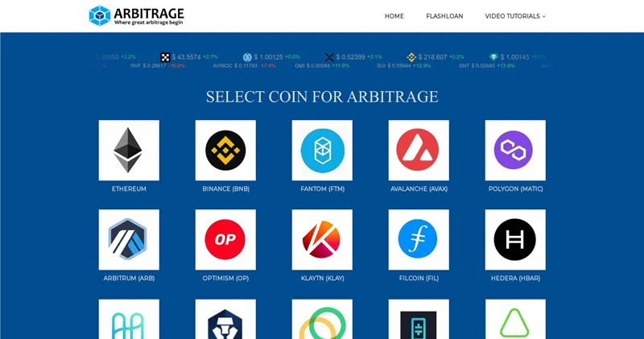Click the HEDERA (HBAR) label
Image resolution: width=644 pixels, height=339 pixels.
[515, 278]
